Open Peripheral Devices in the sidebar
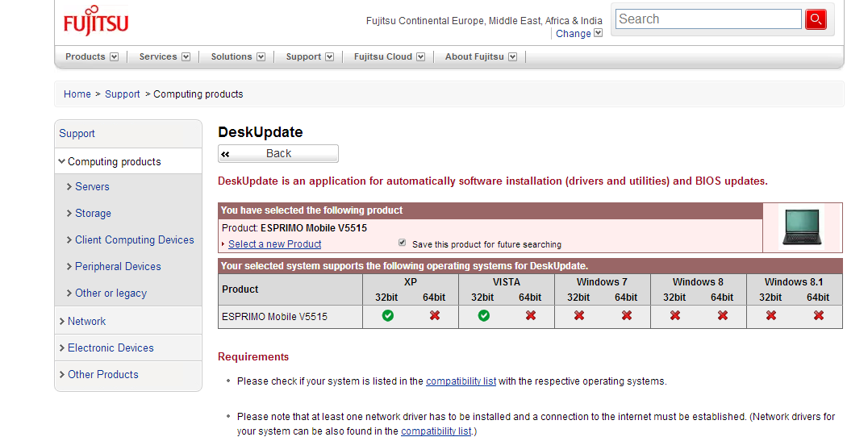 pyautogui.click(x=118, y=267)
